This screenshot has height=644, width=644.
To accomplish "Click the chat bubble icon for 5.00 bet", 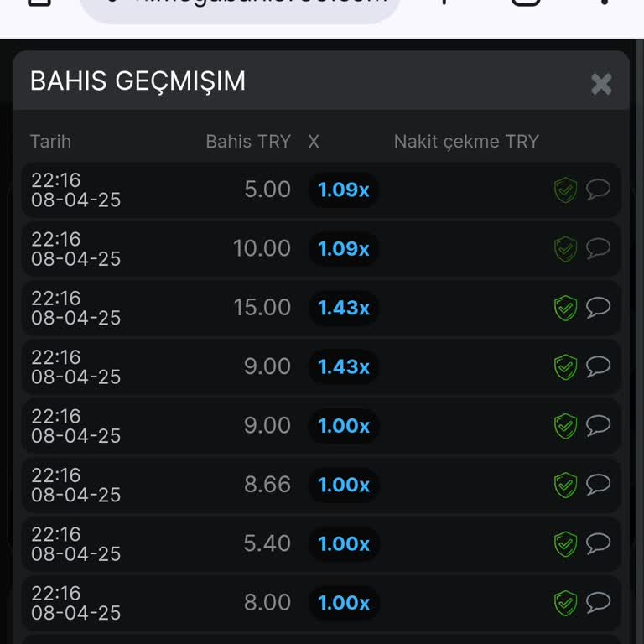I will pos(598,190).
